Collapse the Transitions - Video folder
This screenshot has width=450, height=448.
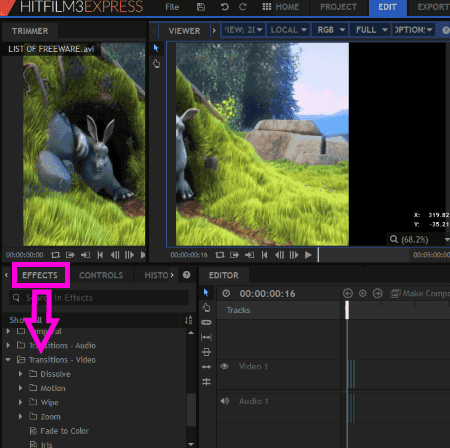coord(8,360)
